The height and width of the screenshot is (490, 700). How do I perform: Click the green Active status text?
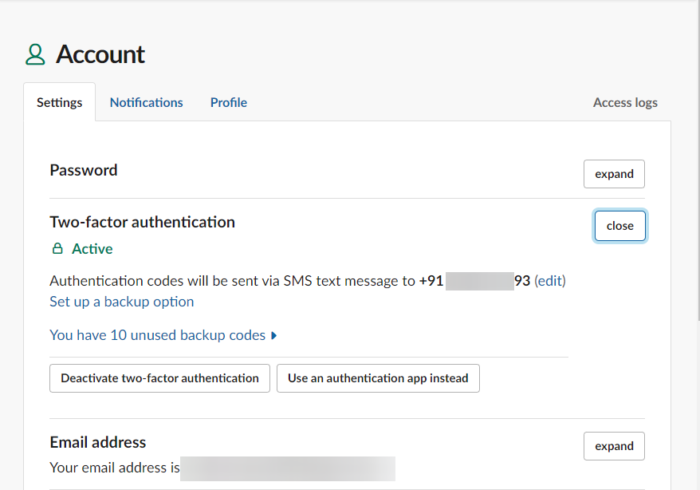pos(92,249)
